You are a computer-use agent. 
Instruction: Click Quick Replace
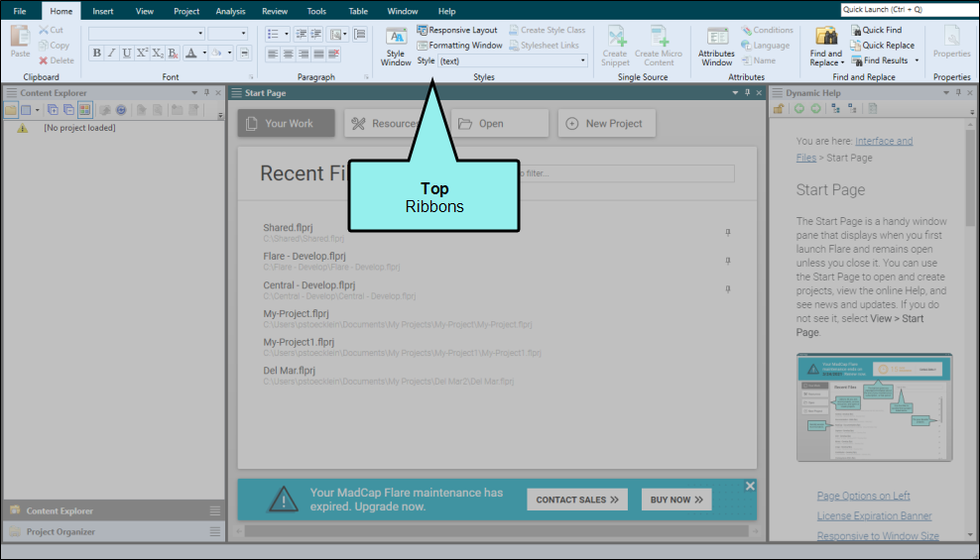[x=883, y=46]
